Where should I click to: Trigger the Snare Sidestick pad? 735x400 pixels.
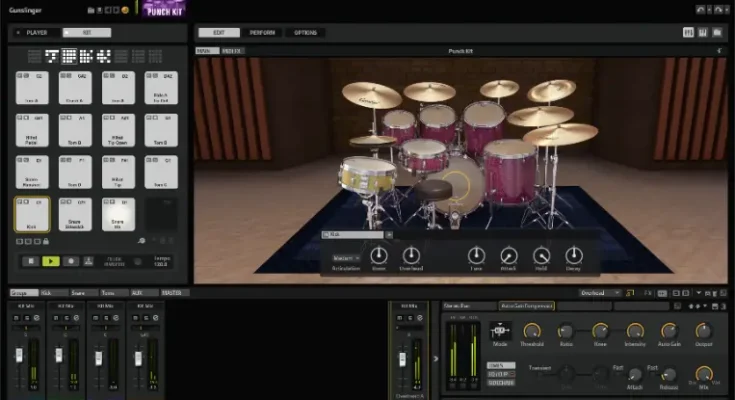coord(74,214)
